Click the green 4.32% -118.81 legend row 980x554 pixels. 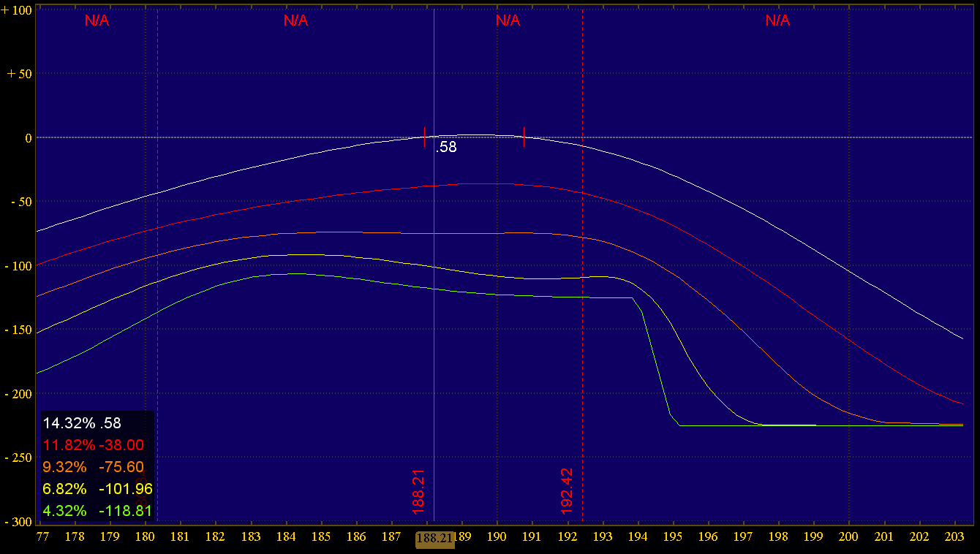click(97, 510)
